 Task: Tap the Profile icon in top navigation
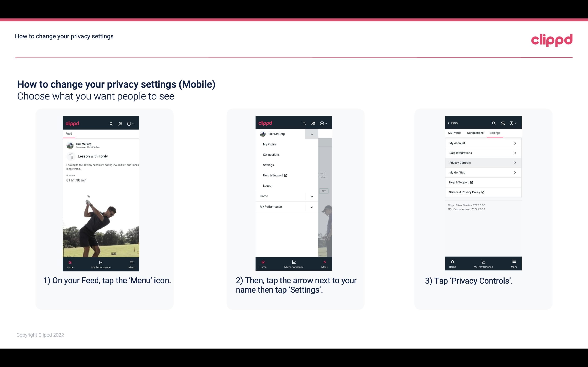121,123
